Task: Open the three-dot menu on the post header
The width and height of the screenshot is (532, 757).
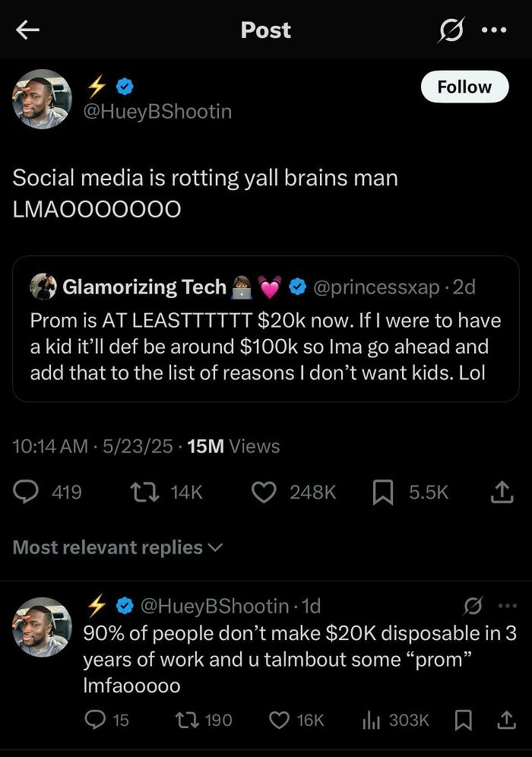Action: tap(495, 30)
